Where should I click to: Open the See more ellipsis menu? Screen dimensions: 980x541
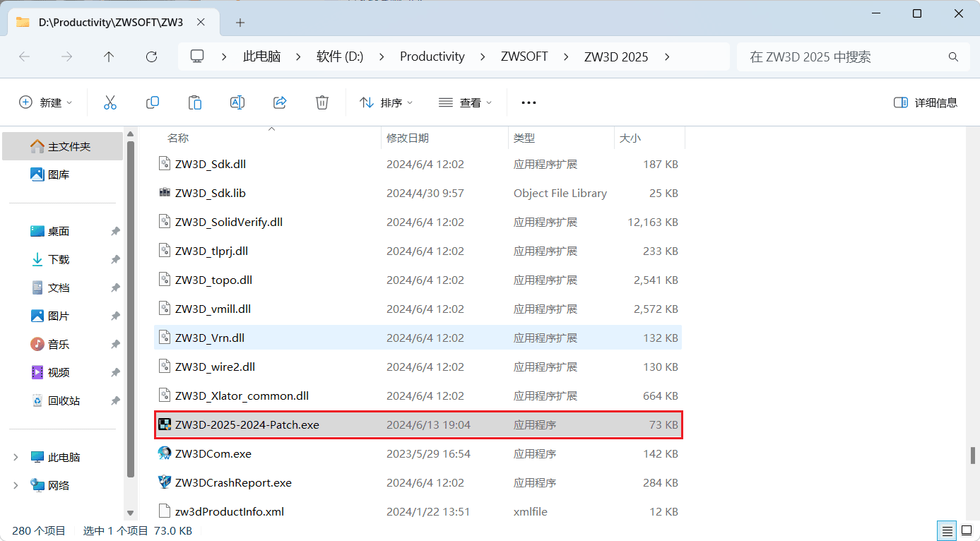pos(529,102)
